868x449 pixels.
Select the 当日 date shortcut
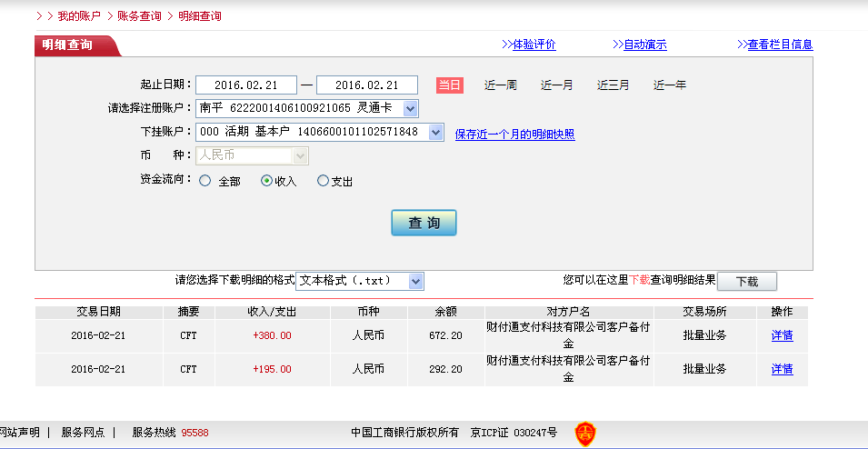click(450, 85)
